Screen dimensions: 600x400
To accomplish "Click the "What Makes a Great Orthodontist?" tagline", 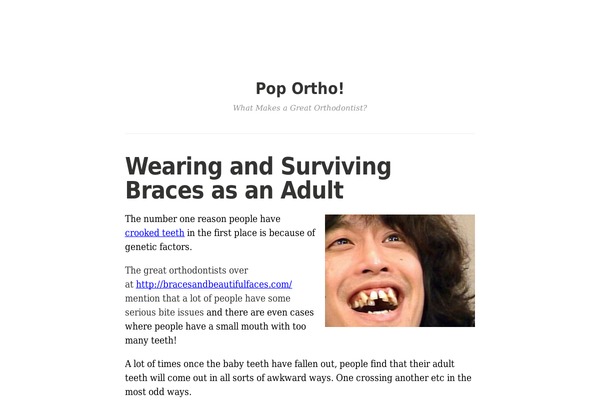I will pos(300,108).
